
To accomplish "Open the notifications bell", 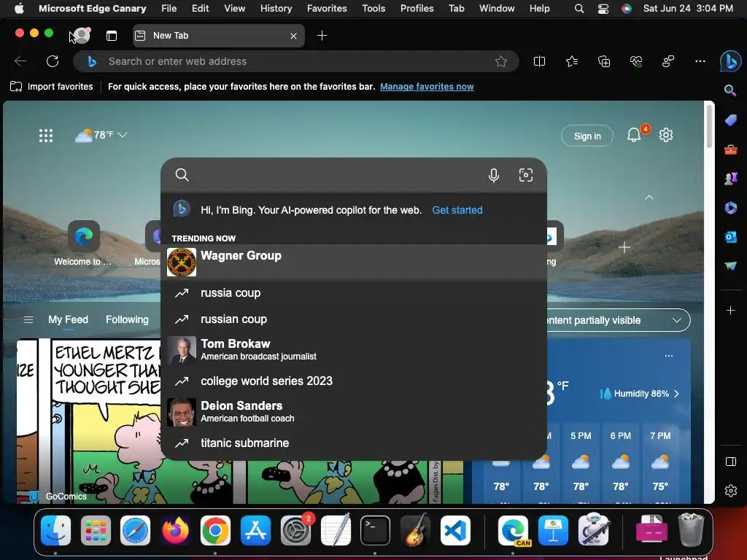I will (x=634, y=135).
